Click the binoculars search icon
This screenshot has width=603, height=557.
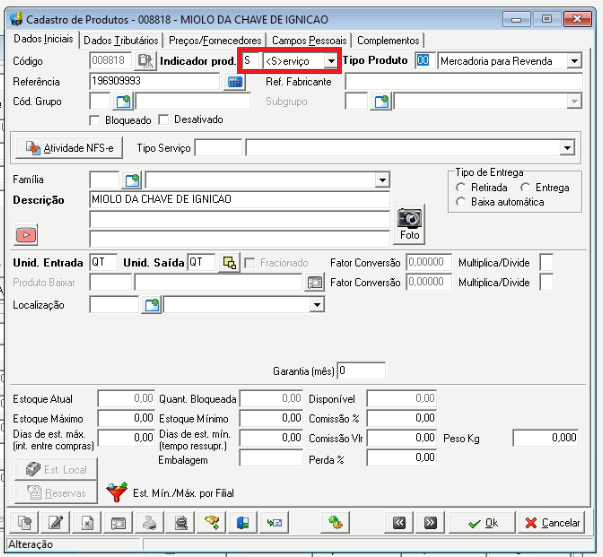tap(212, 522)
